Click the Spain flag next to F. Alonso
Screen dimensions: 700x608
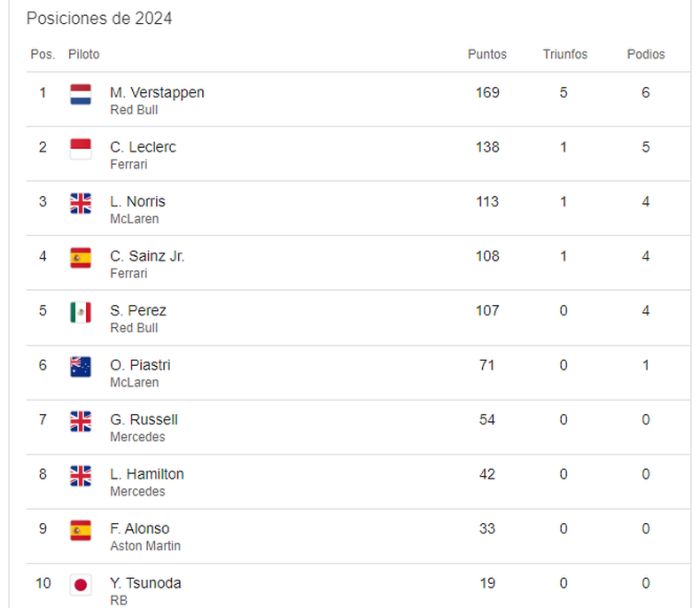click(81, 530)
